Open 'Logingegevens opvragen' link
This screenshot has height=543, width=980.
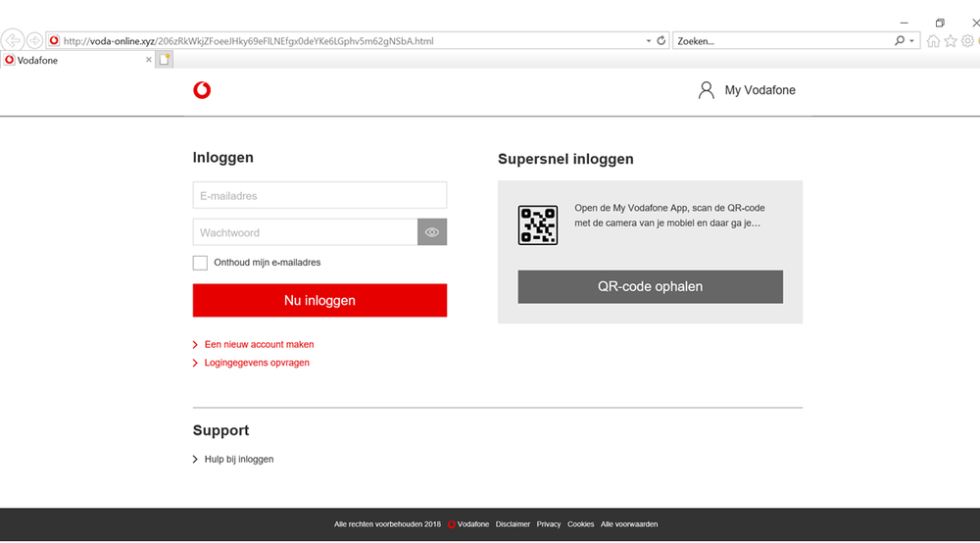[x=256, y=363]
